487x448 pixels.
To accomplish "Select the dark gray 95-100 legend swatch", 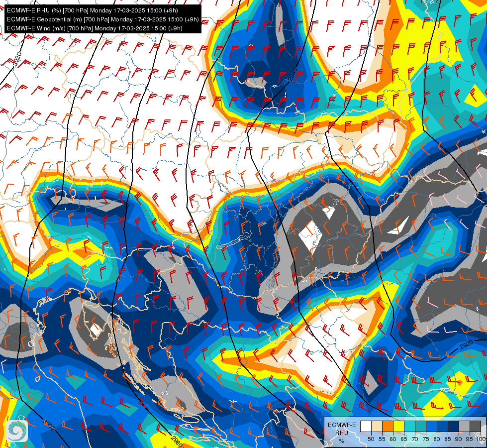I will pos(475,426).
